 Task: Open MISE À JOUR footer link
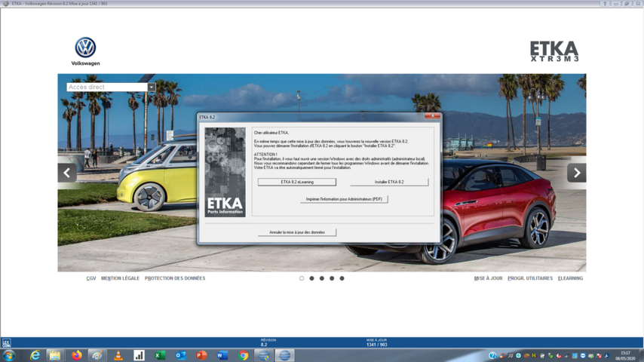[489, 278]
